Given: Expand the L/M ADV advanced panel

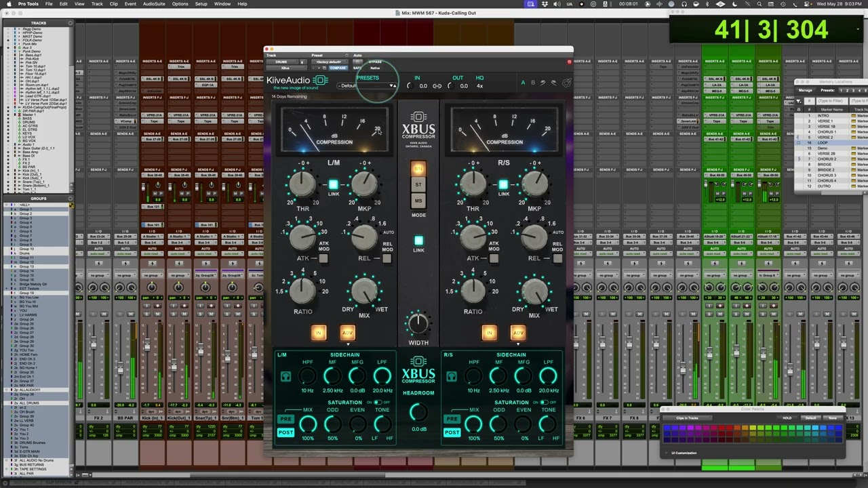Looking at the screenshot, I should click(347, 333).
